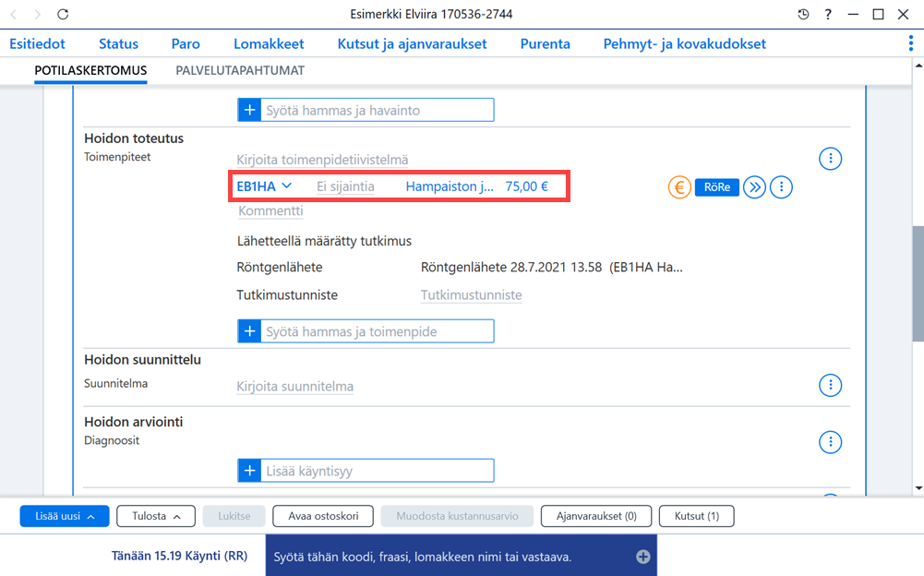Click the scrollbar down arrow
This screenshot has width=924, height=576.
(918, 488)
